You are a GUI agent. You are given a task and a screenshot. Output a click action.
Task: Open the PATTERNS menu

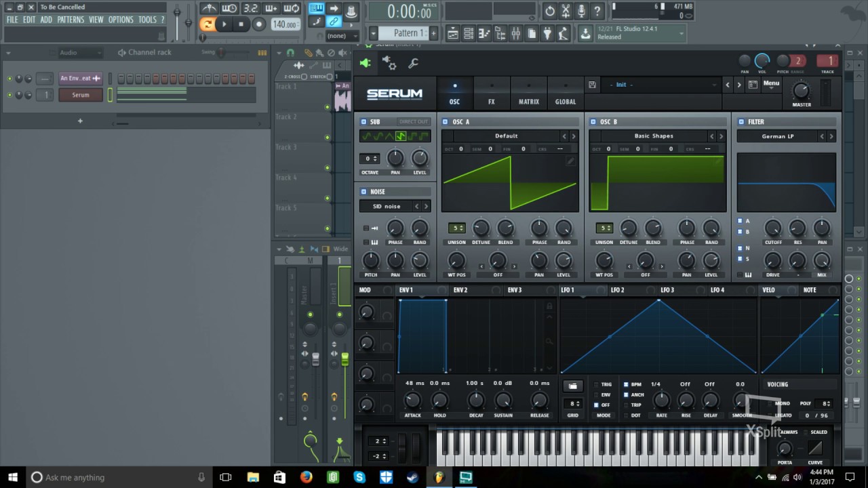pos(71,20)
